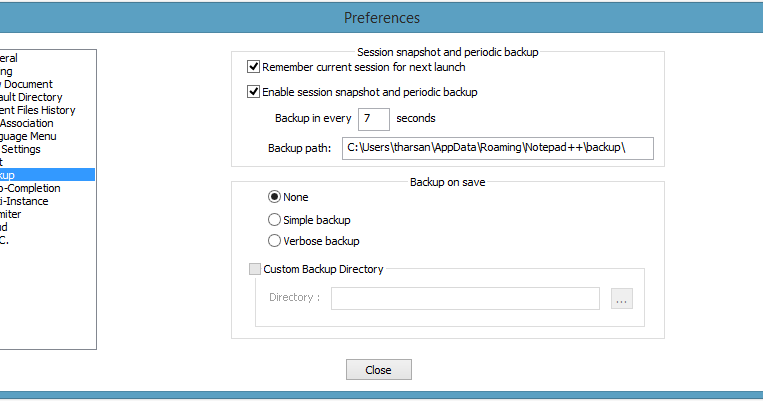Select the Verbose backup radio button

275,241
